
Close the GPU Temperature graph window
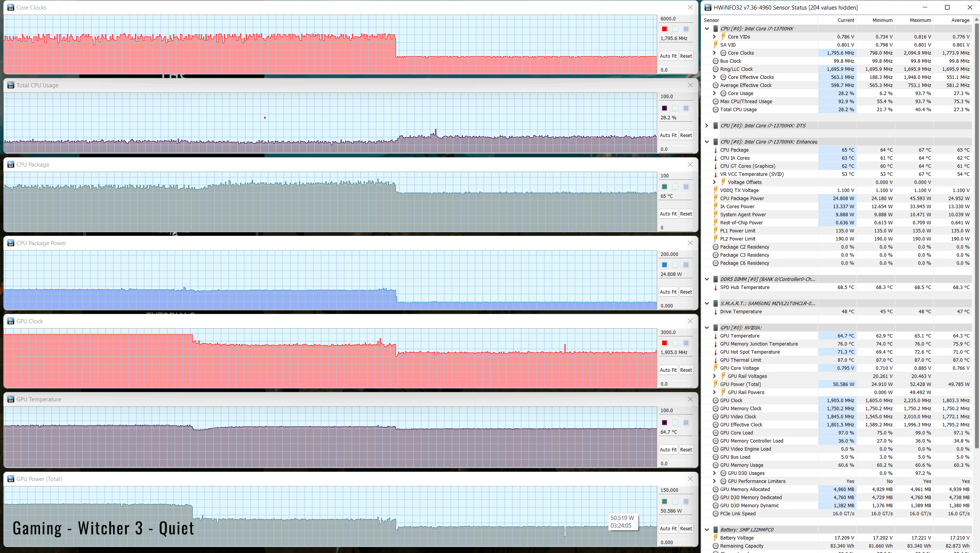pos(690,399)
